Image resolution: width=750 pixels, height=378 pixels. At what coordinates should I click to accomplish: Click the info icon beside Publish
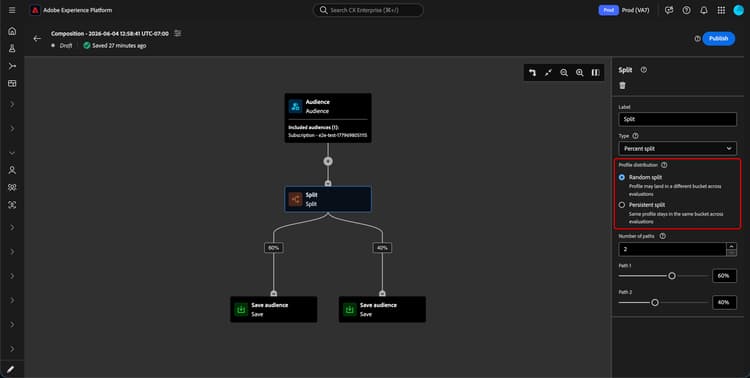tap(697, 39)
